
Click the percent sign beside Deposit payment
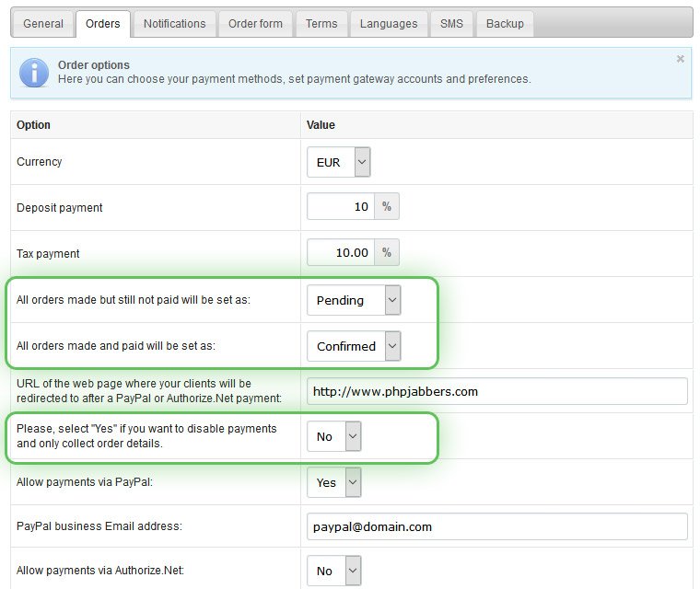click(x=387, y=206)
